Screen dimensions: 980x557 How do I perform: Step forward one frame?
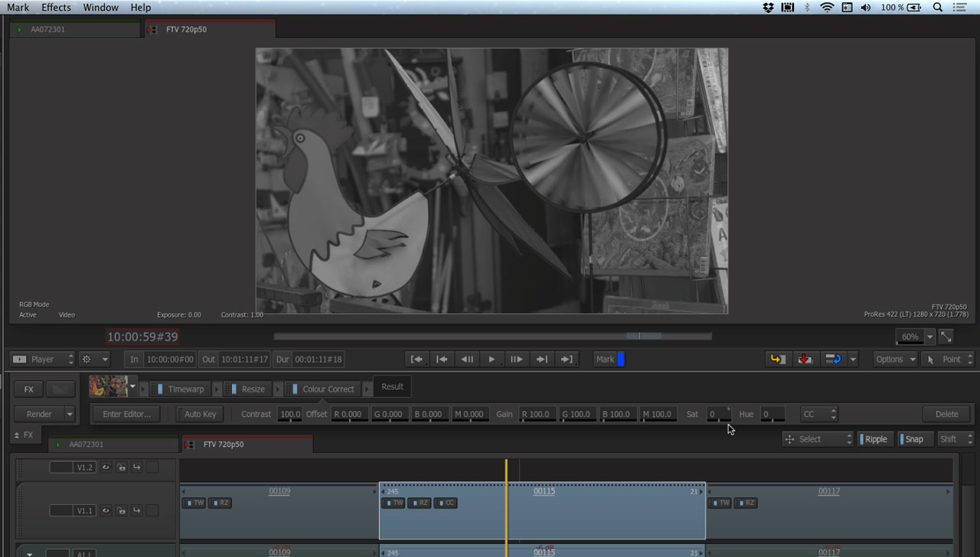(x=516, y=359)
